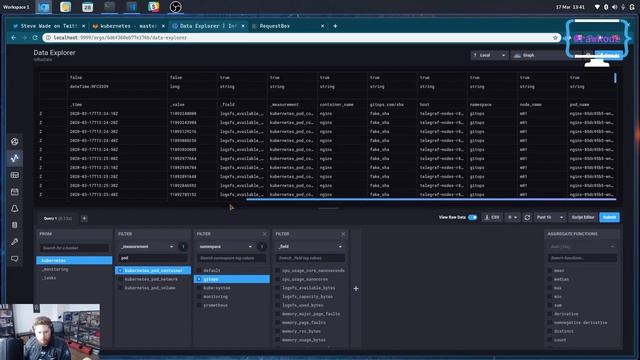
Task: Click the horizontal table scrollbar
Action: (431, 200)
